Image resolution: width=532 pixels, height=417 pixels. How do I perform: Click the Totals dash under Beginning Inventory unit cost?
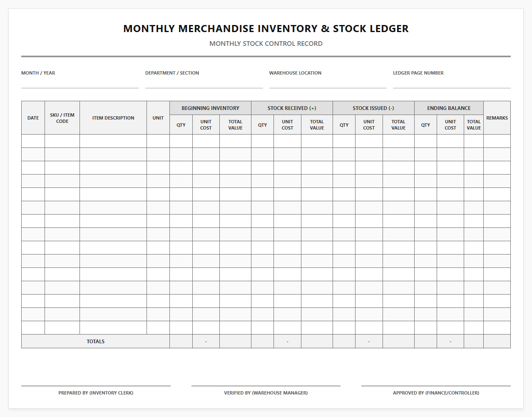click(x=206, y=342)
